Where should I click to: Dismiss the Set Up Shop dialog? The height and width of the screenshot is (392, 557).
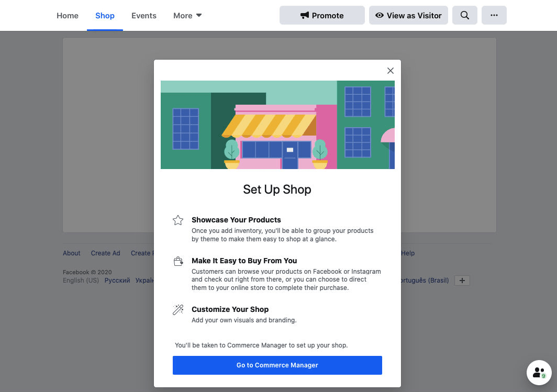point(390,70)
